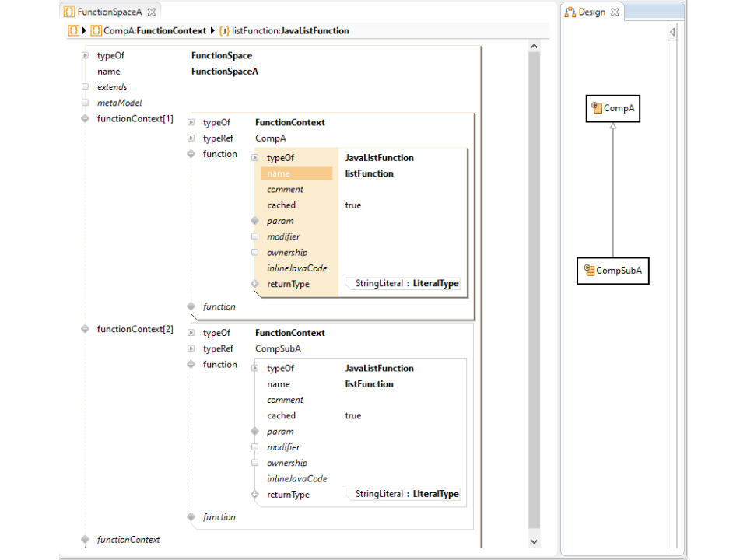Click empty function diamond under CompA context
The image size is (747, 560).
tap(191, 306)
